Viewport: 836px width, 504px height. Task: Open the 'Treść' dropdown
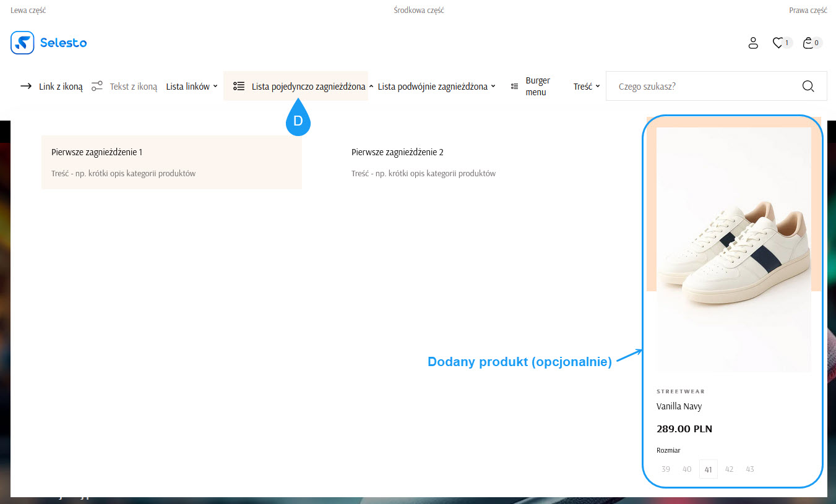coord(585,86)
